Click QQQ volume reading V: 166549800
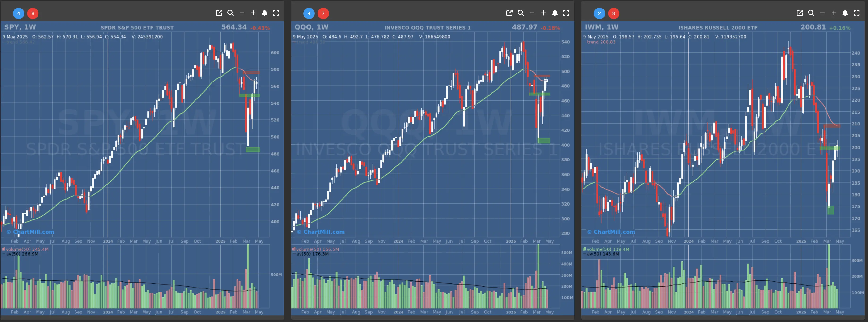 (x=435, y=37)
